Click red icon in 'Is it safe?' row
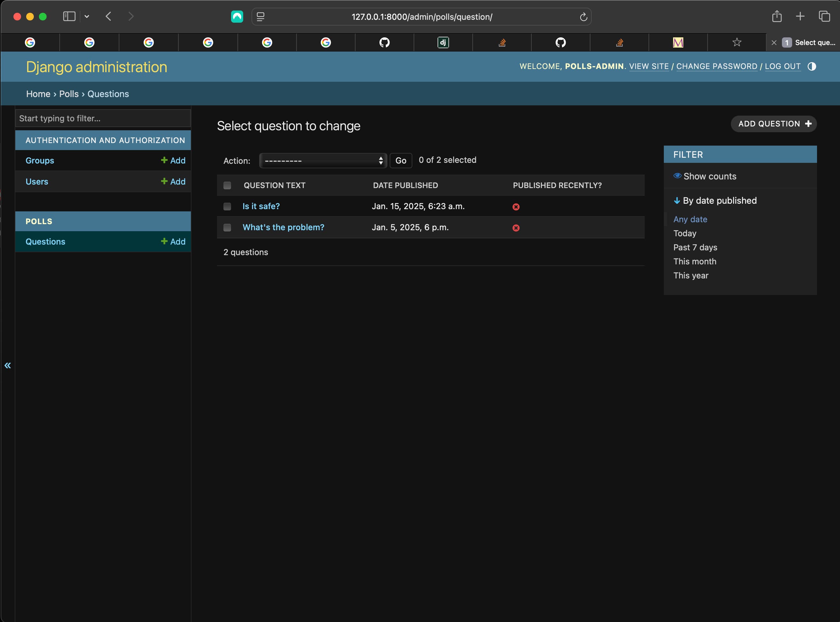Viewport: 840px width, 622px height. pyautogui.click(x=516, y=207)
